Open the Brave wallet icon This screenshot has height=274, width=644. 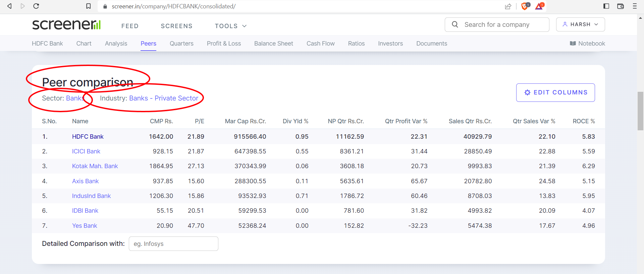[621, 6]
